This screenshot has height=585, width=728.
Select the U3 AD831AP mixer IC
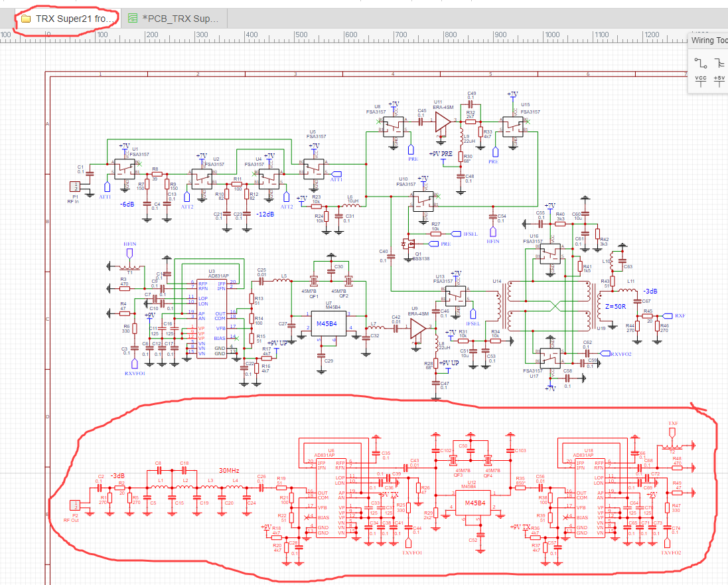click(x=211, y=317)
